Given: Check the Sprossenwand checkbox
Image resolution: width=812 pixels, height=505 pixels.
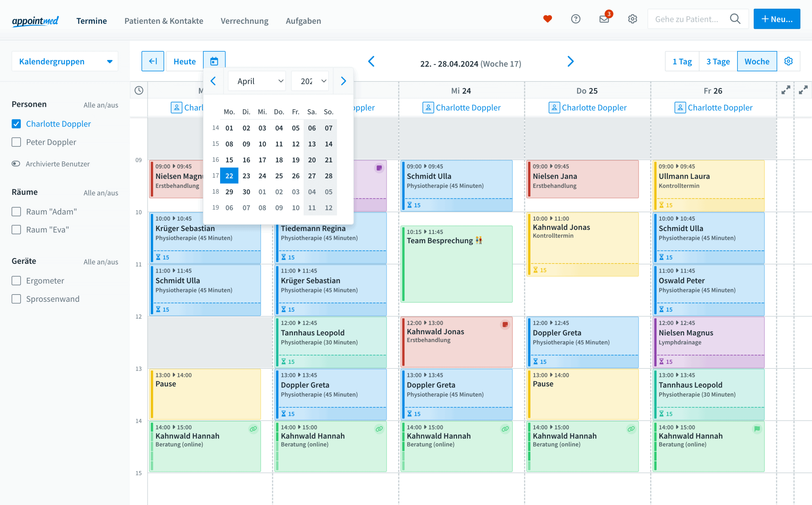Looking at the screenshot, I should pos(16,299).
